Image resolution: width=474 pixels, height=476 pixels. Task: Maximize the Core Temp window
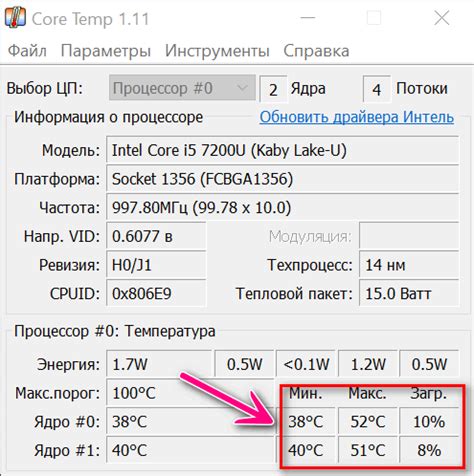(x=374, y=18)
